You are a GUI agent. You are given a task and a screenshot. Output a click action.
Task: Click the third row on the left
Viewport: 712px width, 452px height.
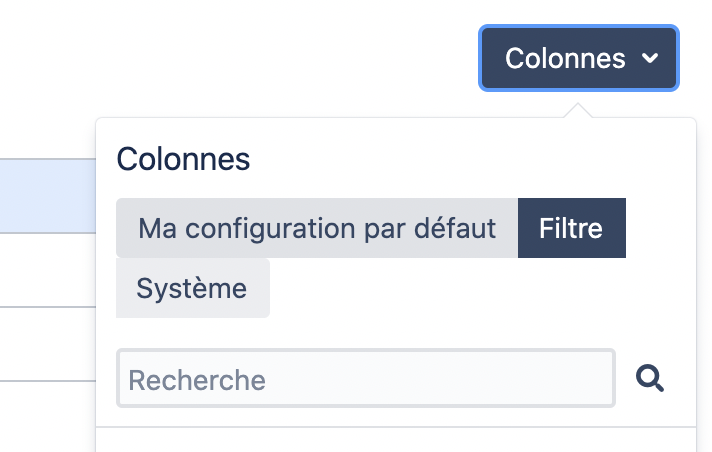tap(47, 343)
